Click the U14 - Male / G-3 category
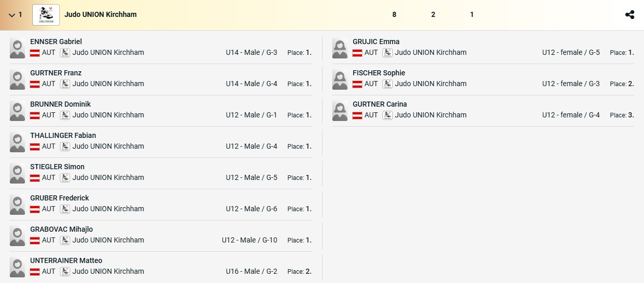Screen dimensions: 644x283 click(251, 52)
